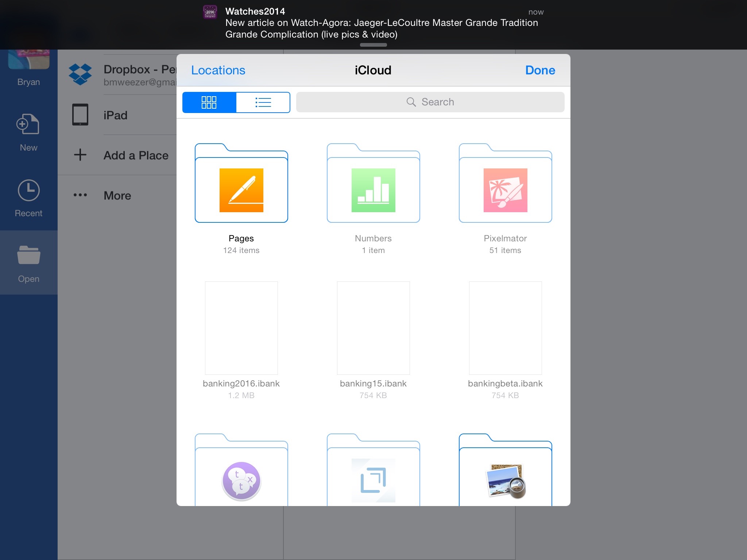
Task: Select New document in sidebar
Action: (28, 133)
